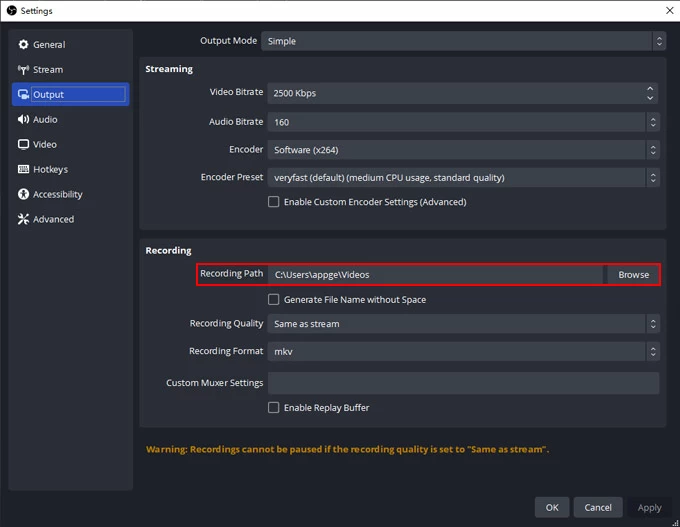This screenshot has height=527, width=680.
Task: Enable Custom Encoder Settings (Advanced) checkbox
Action: point(273,202)
